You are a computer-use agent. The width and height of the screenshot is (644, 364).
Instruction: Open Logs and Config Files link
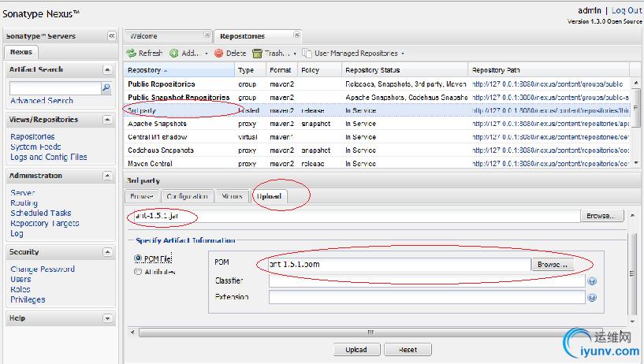(x=49, y=157)
